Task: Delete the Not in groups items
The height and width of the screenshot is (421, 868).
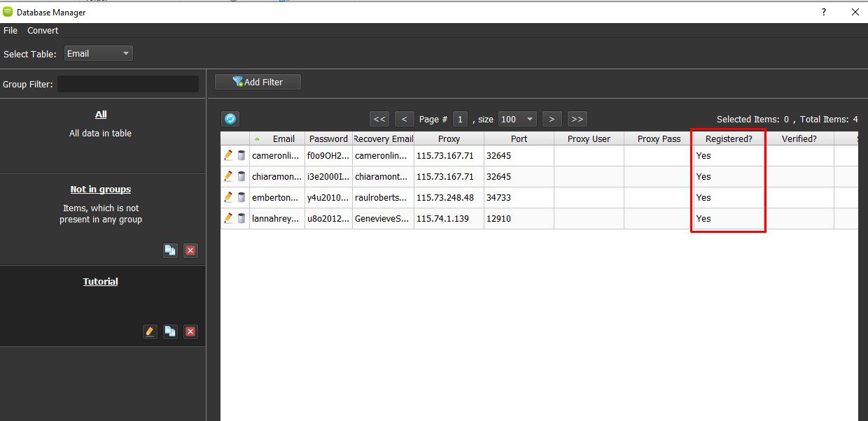Action: coord(190,250)
